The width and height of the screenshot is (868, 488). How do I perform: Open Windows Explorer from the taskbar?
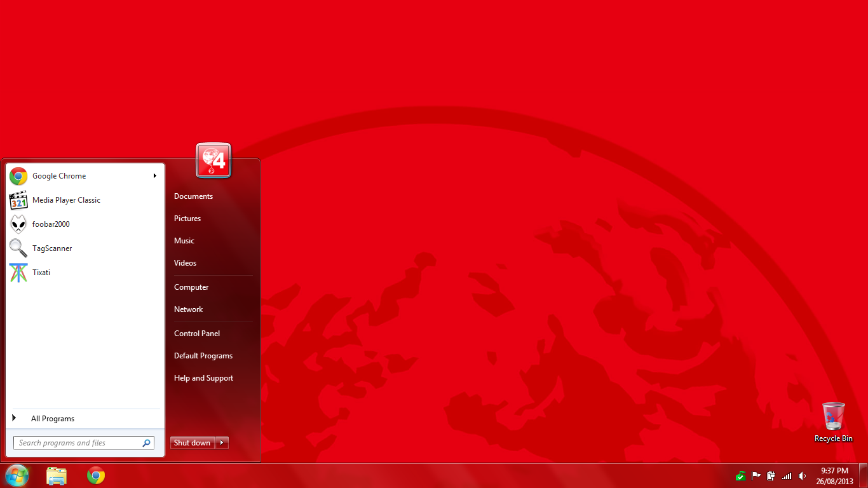pos(57,475)
